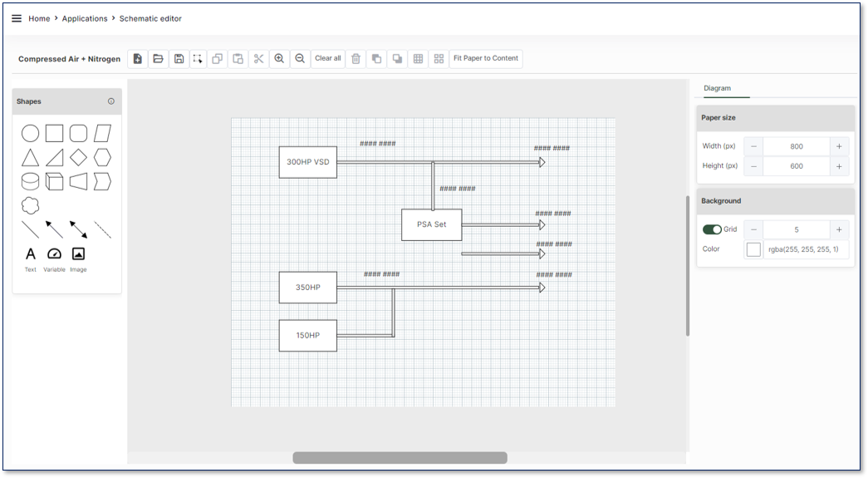Choose the hexagon shape
The width and height of the screenshot is (868, 478).
(x=102, y=158)
